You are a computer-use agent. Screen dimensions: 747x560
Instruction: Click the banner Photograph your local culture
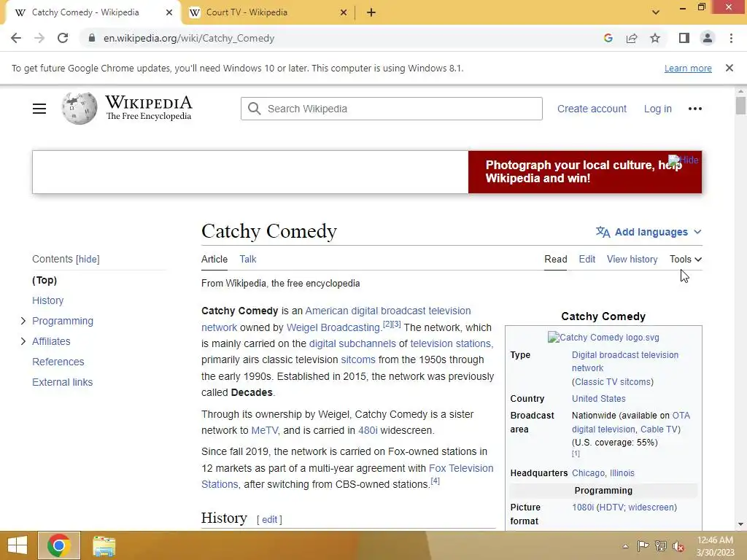(583, 171)
